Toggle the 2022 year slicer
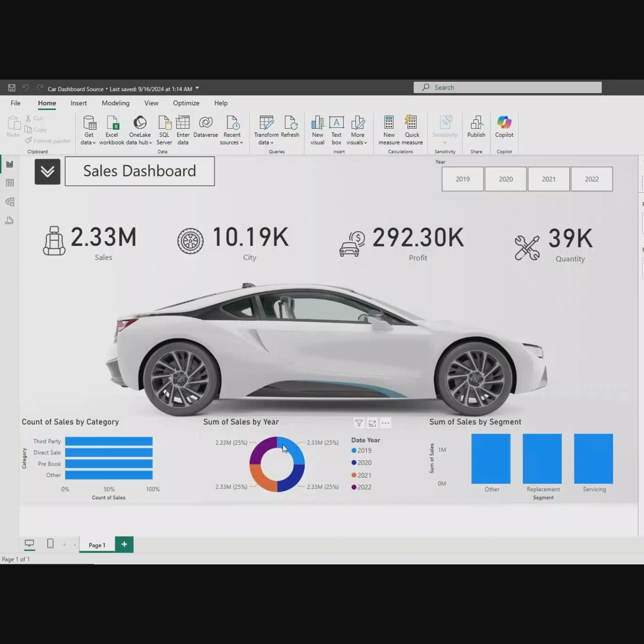644x644 pixels. tap(592, 179)
